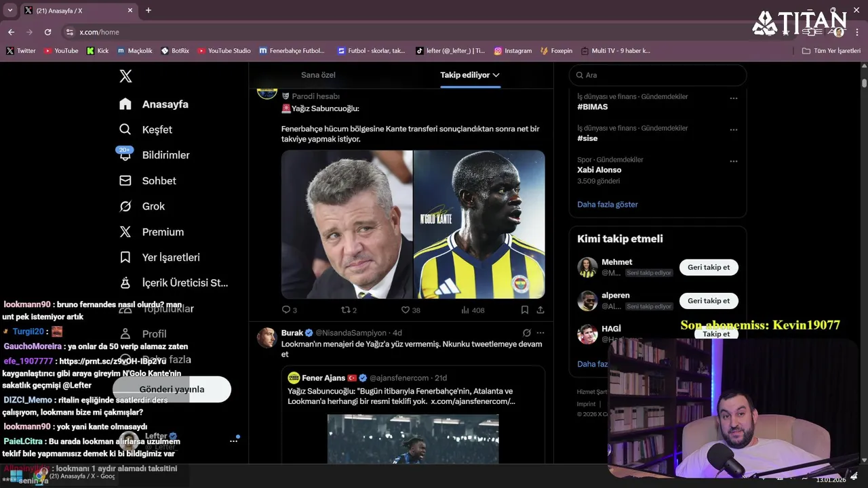Open more options on Burak's post
The image size is (868, 488).
[540, 333]
